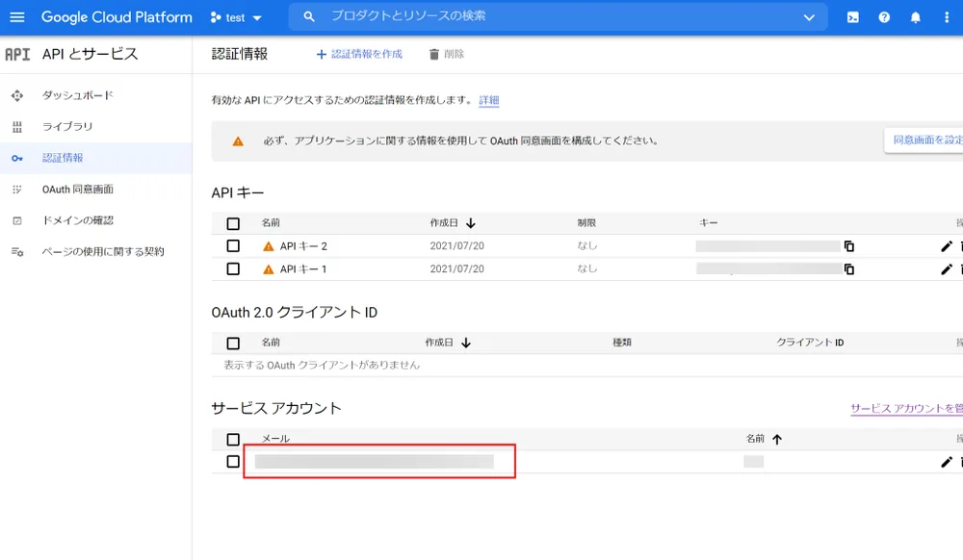The height and width of the screenshot is (560, 963).
Task: Sort API keys by 作成日 arrow
Action: (x=471, y=223)
